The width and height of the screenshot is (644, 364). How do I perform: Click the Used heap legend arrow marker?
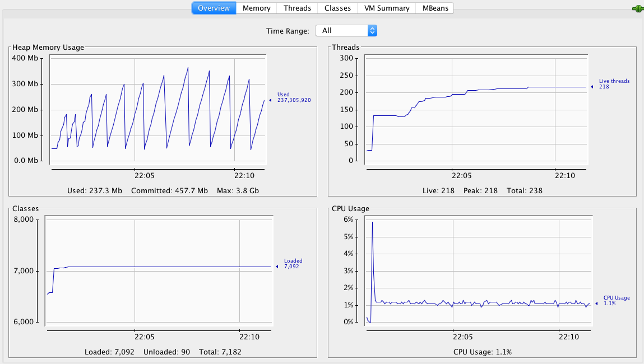[x=270, y=100]
